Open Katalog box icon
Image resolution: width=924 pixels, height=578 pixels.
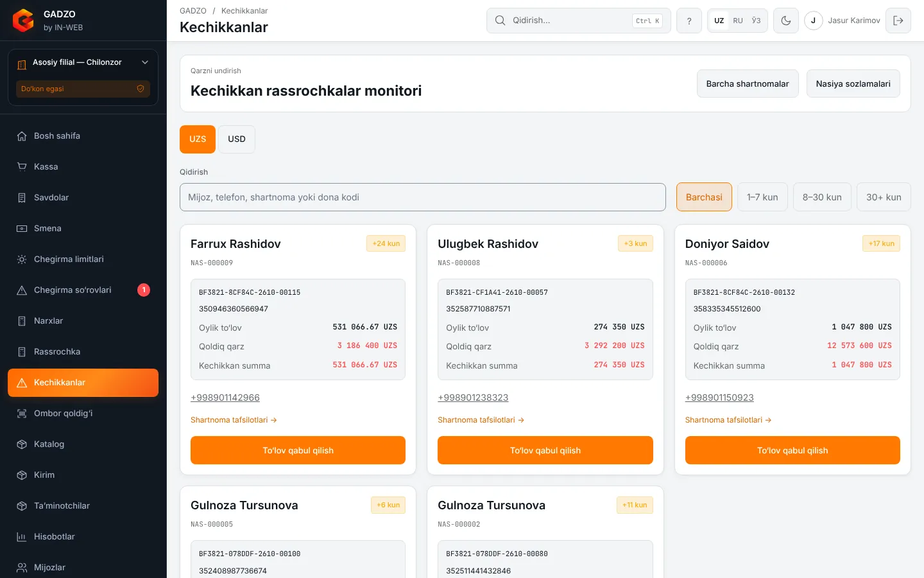tap(22, 444)
